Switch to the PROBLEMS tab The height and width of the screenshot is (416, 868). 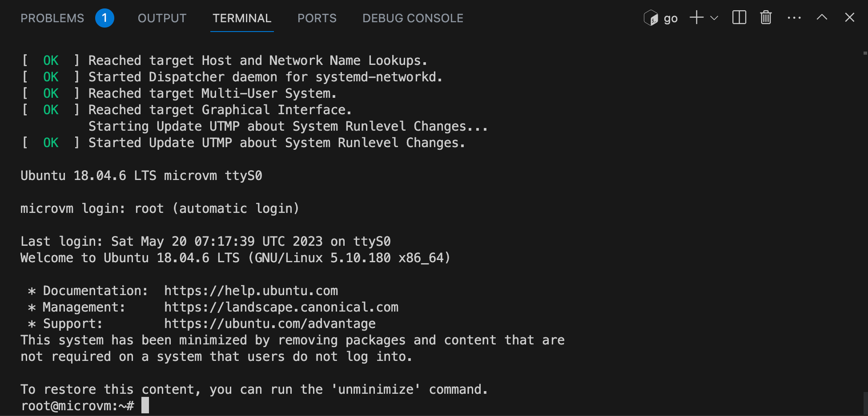52,18
